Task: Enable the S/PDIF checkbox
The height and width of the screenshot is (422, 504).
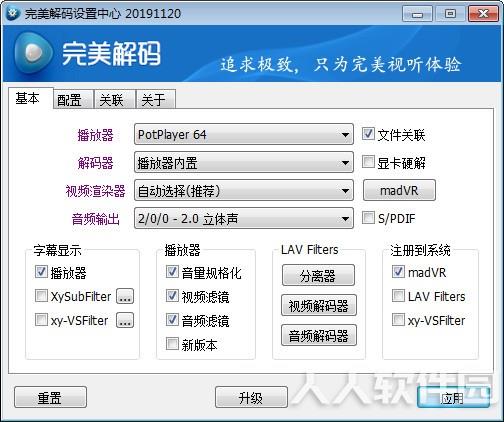Action: tap(368, 218)
